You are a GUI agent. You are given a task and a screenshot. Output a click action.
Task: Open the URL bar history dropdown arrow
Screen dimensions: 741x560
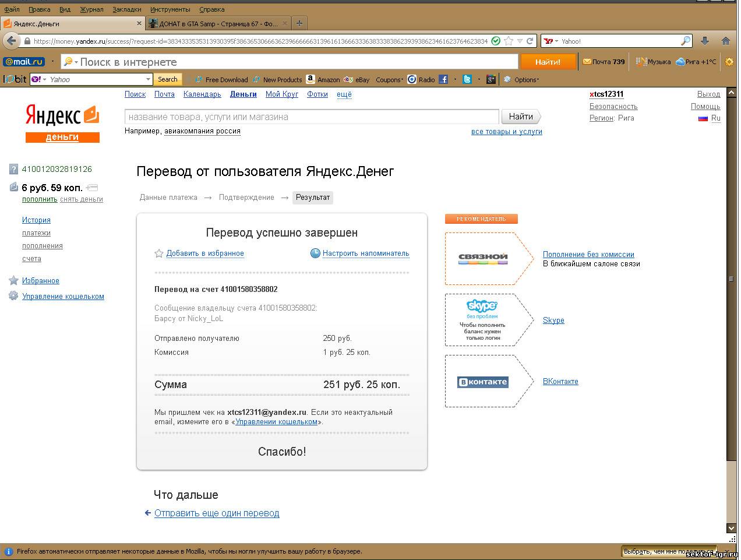(x=520, y=41)
